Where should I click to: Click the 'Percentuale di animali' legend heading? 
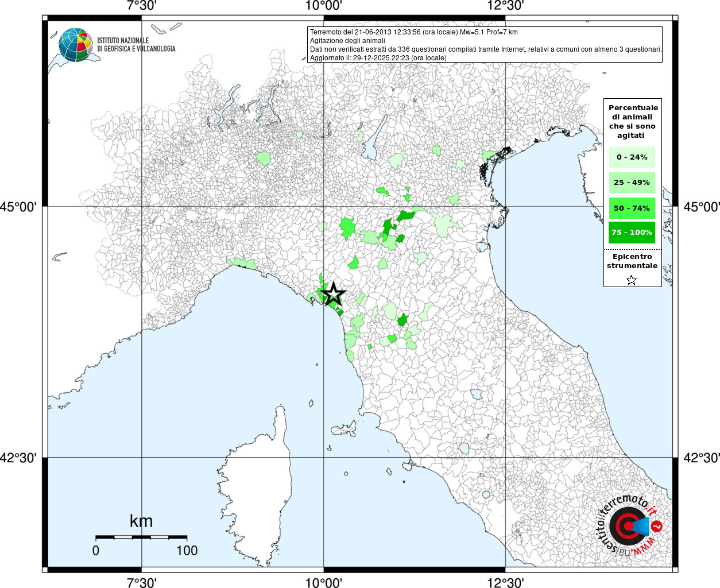[633, 121]
